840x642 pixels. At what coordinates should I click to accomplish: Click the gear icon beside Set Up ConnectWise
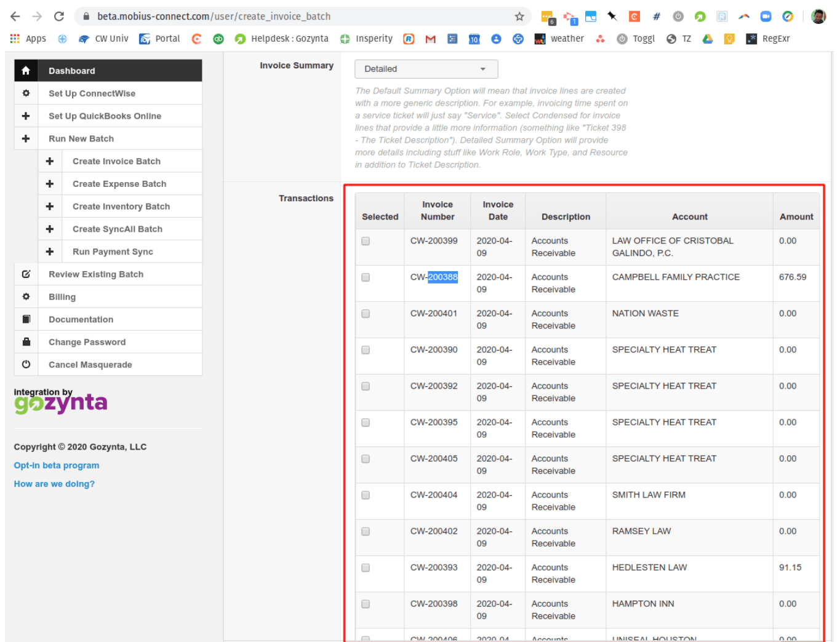[x=26, y=93]
